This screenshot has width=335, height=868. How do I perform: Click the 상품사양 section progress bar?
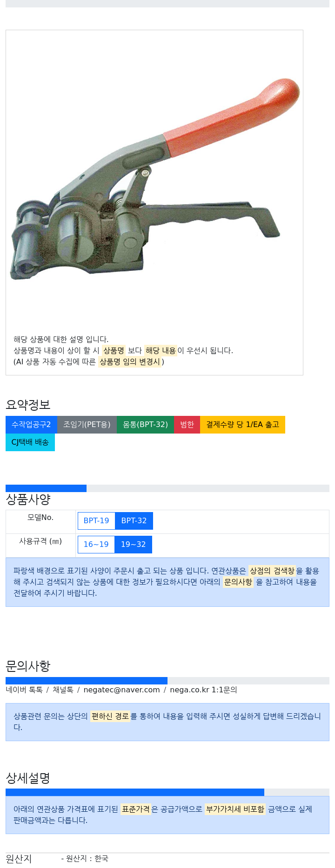click(167, 488)
